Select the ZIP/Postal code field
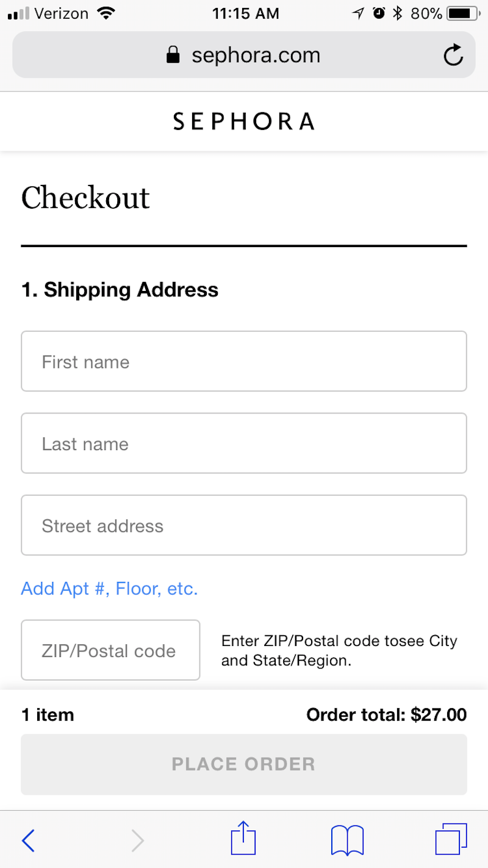Screen dimensions: 488x868 pos(110,650)
